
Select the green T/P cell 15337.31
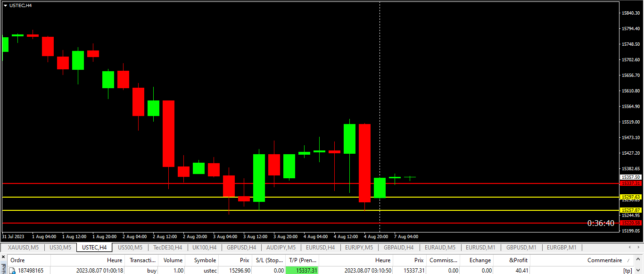tap(302, 270)
